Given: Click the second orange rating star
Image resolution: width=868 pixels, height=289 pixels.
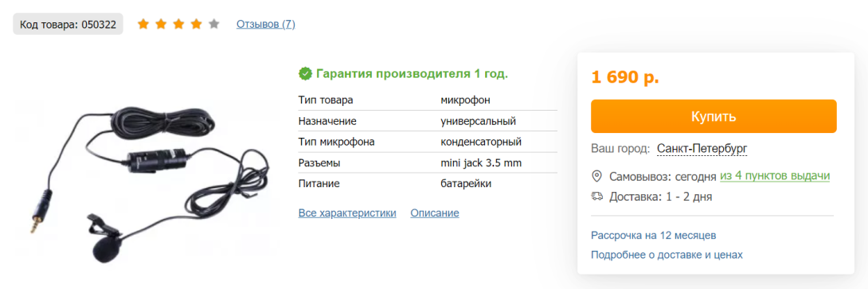Looking at the screenshot, I should click(x=161, y=24).
